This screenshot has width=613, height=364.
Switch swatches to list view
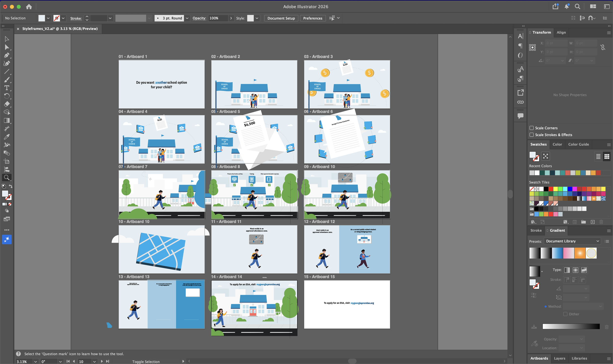[x=598, y=156]
